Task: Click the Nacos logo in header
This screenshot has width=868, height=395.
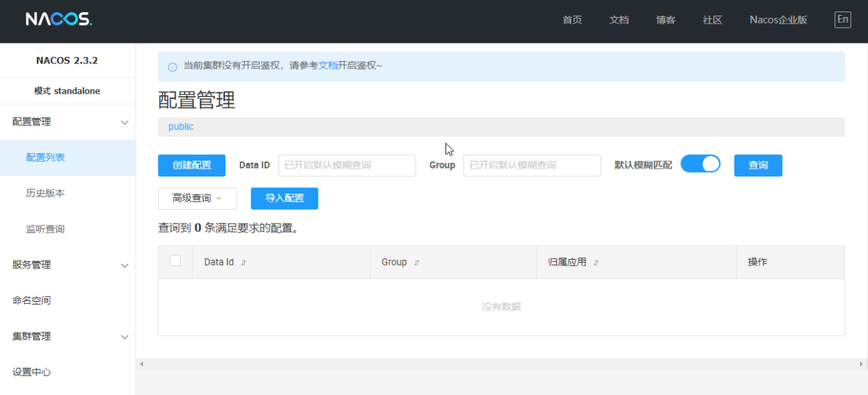Action: [x=58, y=19]
